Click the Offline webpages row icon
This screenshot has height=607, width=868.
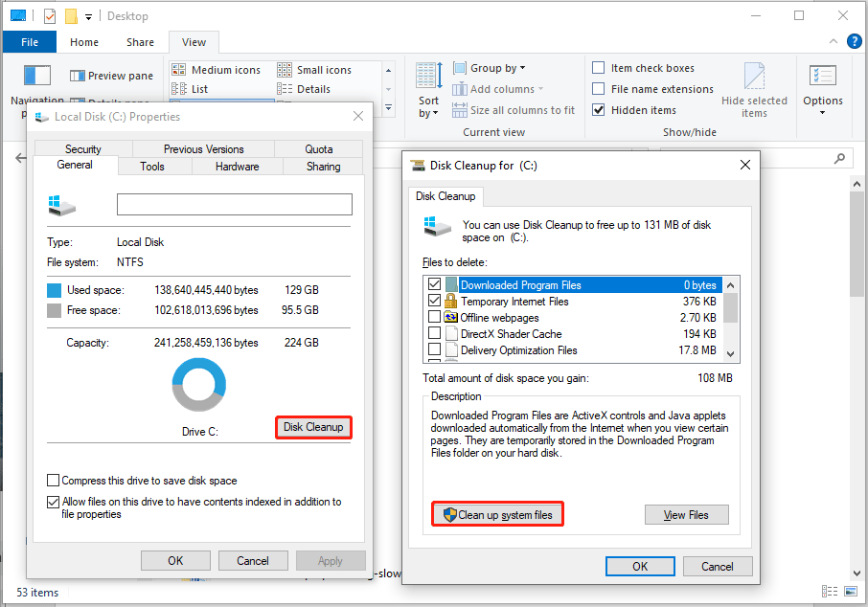click(x=450, y=317)
